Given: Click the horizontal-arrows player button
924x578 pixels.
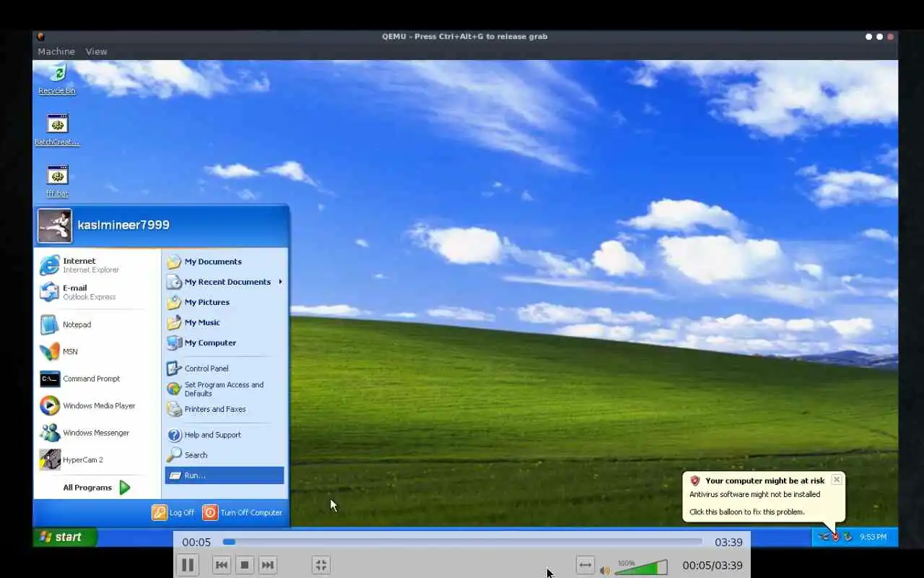Looking at the screenshot, I should coord(585,565).
